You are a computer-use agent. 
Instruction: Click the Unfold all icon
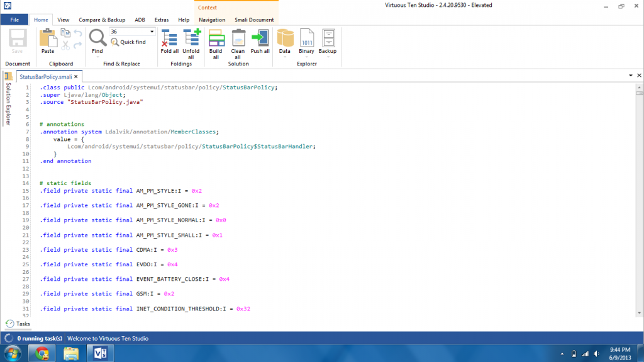(x=191, y=42)
